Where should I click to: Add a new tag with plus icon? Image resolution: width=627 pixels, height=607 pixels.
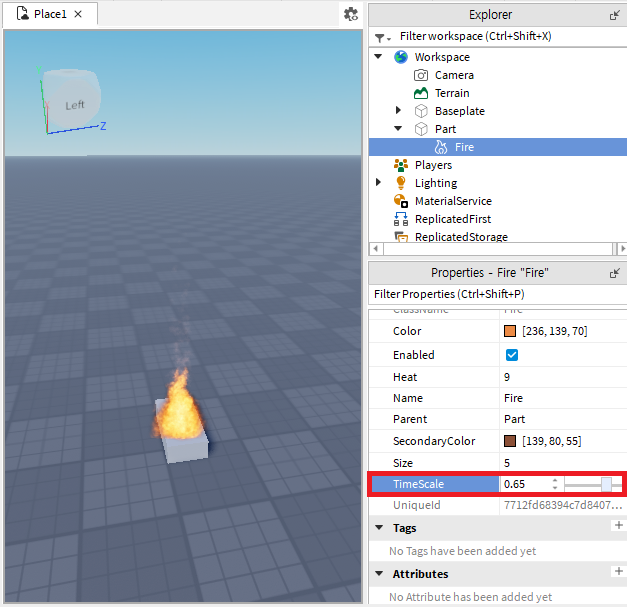point(619,525)
